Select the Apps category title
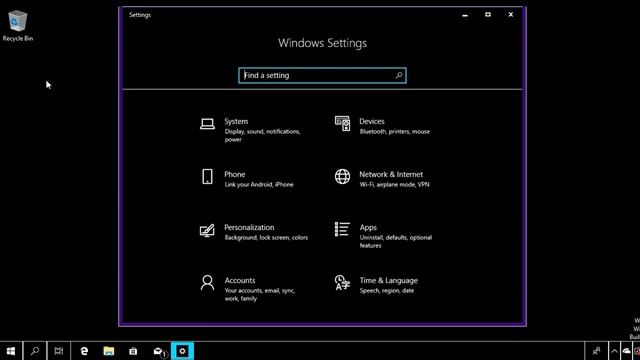 (368, 227)
